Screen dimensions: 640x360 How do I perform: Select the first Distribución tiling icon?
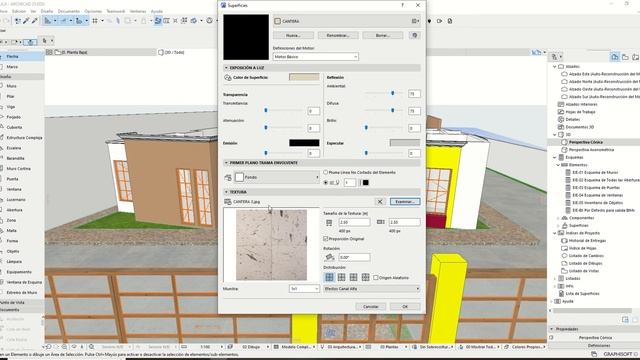tap(329, 278)
